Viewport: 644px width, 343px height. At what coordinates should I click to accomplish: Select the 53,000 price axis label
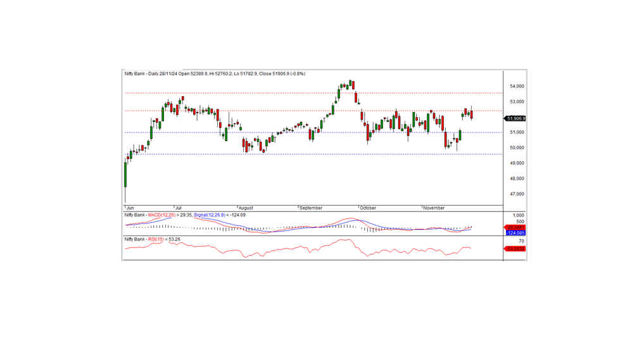517,102
